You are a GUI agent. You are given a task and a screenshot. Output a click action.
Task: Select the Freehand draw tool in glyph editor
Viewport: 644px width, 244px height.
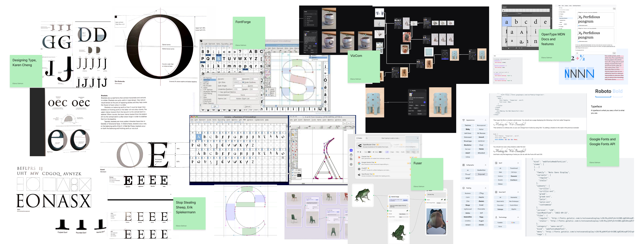[293, 134]
